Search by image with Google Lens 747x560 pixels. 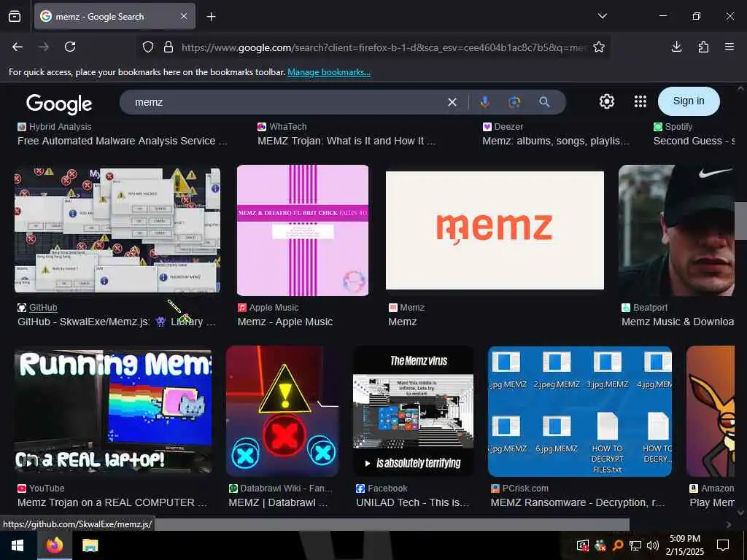[x=514, y=102]
